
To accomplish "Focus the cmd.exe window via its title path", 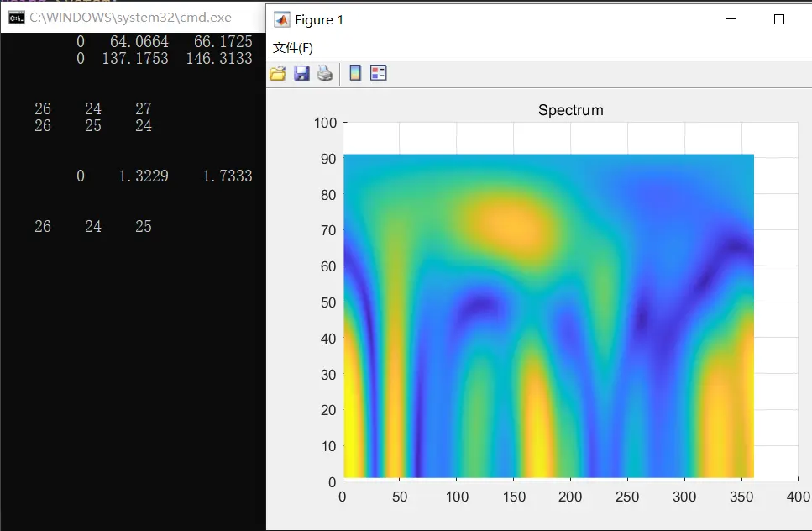I will pyautogui.click(x=130, y=18).
